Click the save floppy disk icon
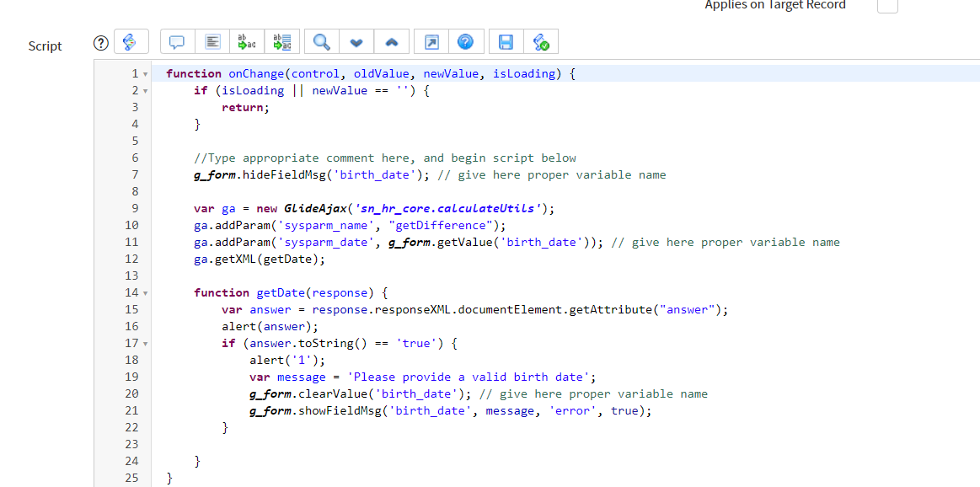The width and height of the screenshot is (980, 487). [x=506, y=42]
